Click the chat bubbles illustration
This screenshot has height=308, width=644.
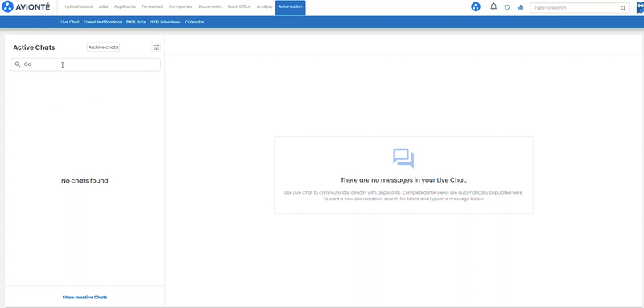[403, 158]
